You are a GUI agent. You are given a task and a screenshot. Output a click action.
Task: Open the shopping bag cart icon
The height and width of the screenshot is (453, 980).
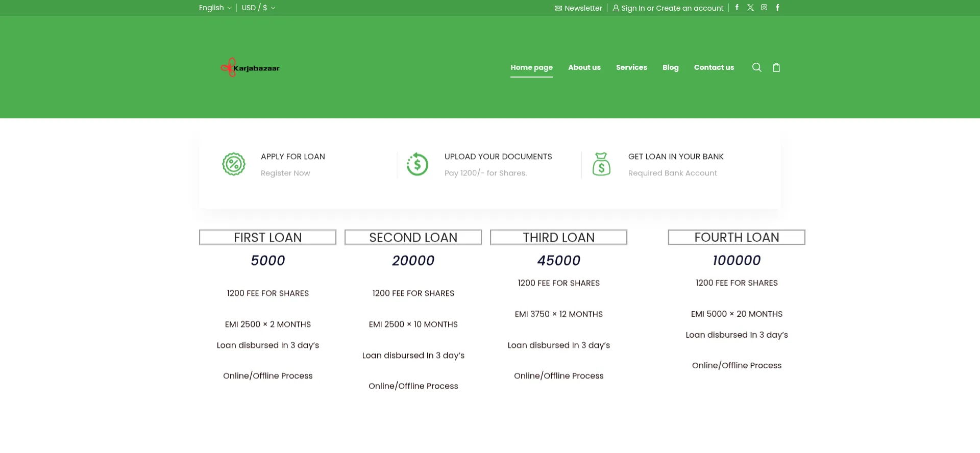coord(776,67)
